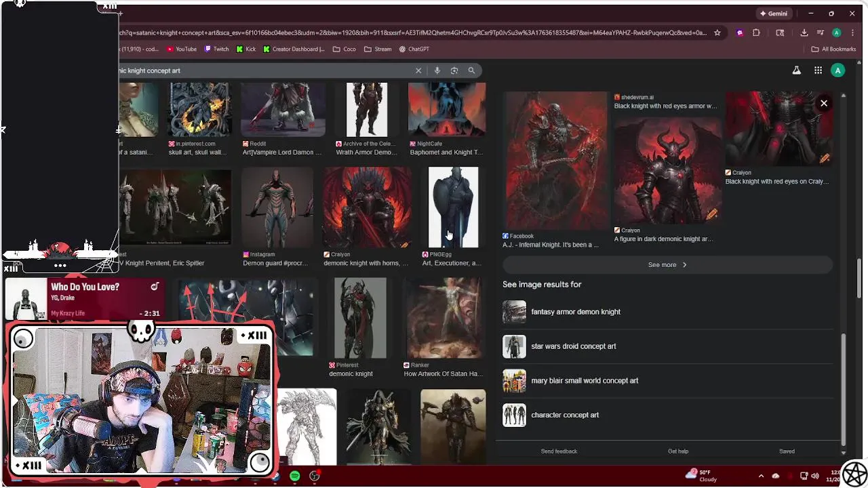Open the weather widget showing 50°F Cloudy
Image resolution: width=868 pixels, height=488 pixels.
(x=703, y=475)
